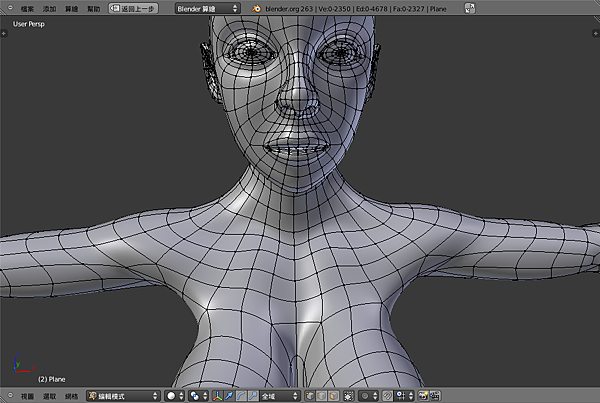600x403 pixels.
Task: Open the 網格 (Mesh) menu in 3D header
Action: [x=71, y=396]
